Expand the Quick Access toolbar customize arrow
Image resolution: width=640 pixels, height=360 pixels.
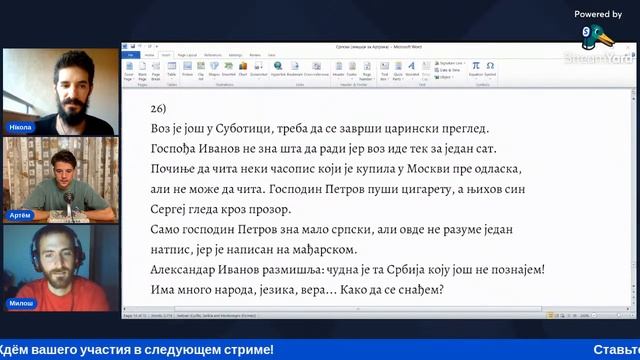point(157,47)
